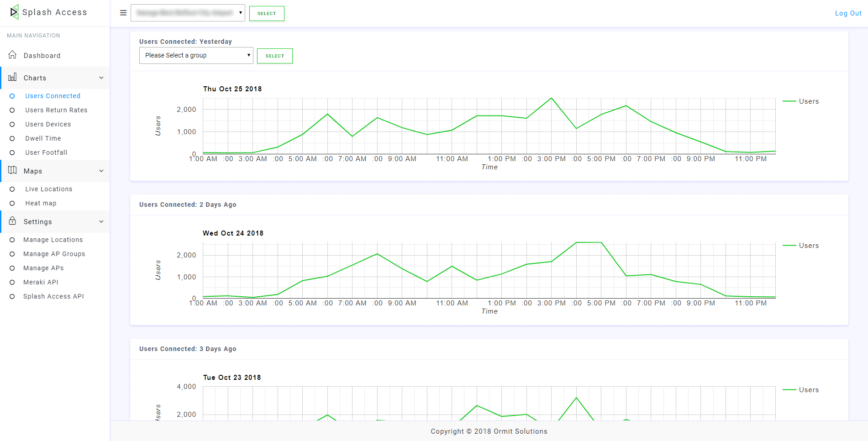Select the radio circle next to Users Connected
Screen dimensions: 868x441
tap(13, 96)
